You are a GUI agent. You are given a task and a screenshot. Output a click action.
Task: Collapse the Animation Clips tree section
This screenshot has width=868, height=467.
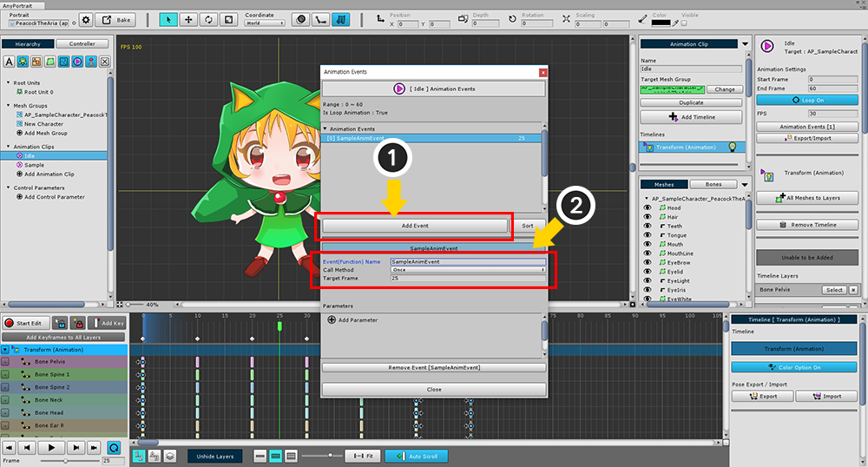(9, 147)
